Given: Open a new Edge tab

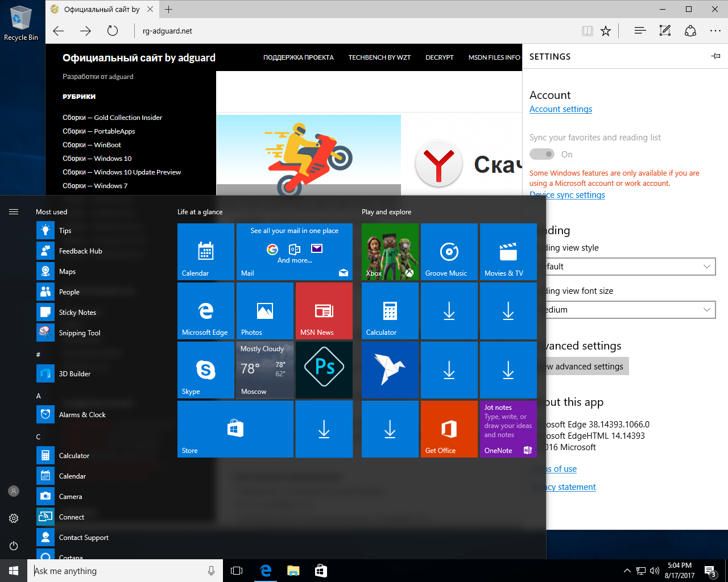Looking at the screenshot, I should pyautogui.click(x=169, y=9).
